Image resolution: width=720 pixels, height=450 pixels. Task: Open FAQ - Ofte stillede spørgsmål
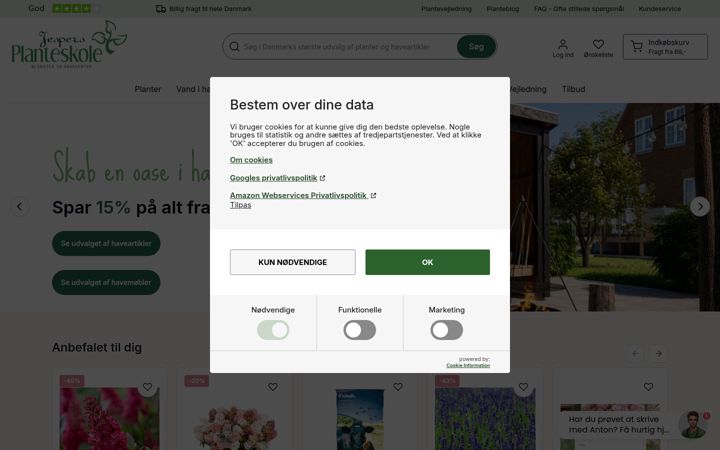(579, 9)
